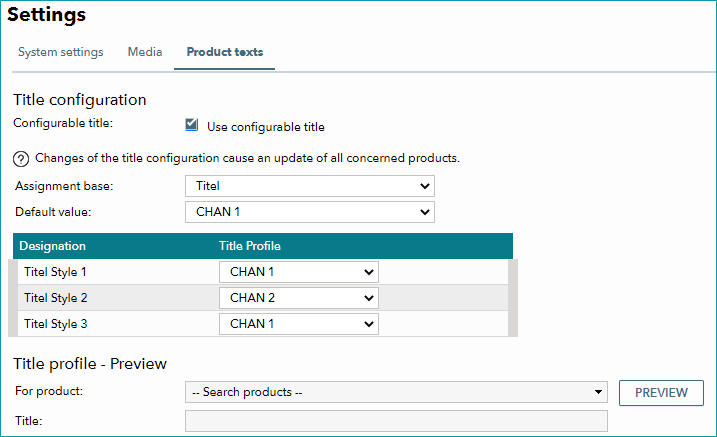
Task: Select the Titel Style 3 row label
Action: [x=55, y=324]
